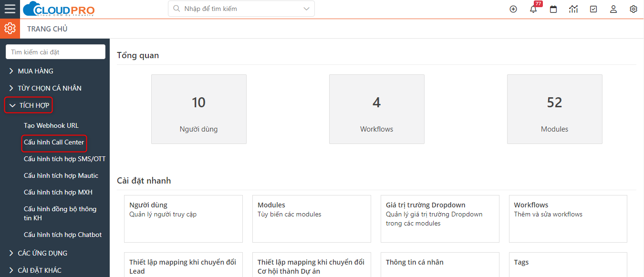Click the Tìm kiếm cài đặt field
This screenshot has height=277, width=644.
[55, 52]
